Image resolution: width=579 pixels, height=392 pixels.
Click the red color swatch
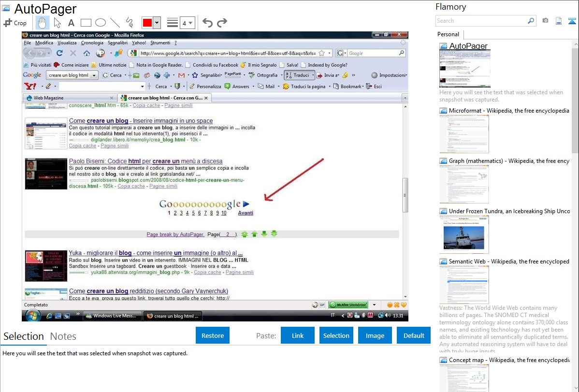pyautogui.click(x=147, y=23)
